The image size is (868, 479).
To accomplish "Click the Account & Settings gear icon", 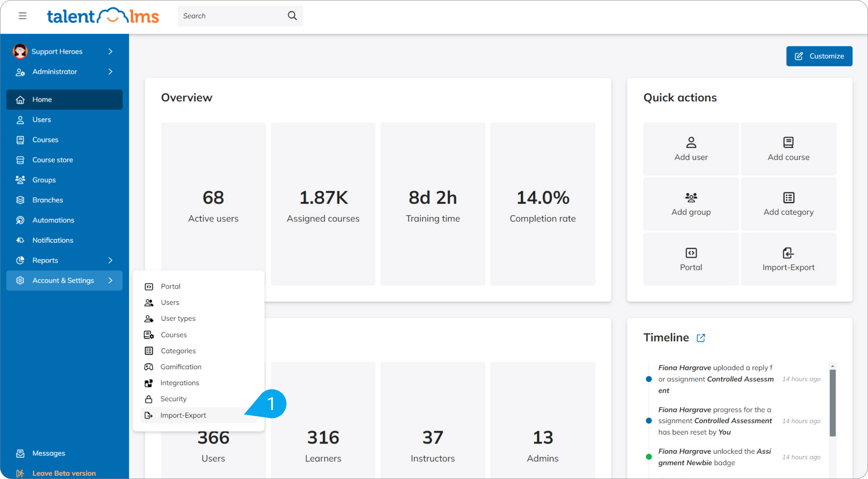I will click(20, 280).
